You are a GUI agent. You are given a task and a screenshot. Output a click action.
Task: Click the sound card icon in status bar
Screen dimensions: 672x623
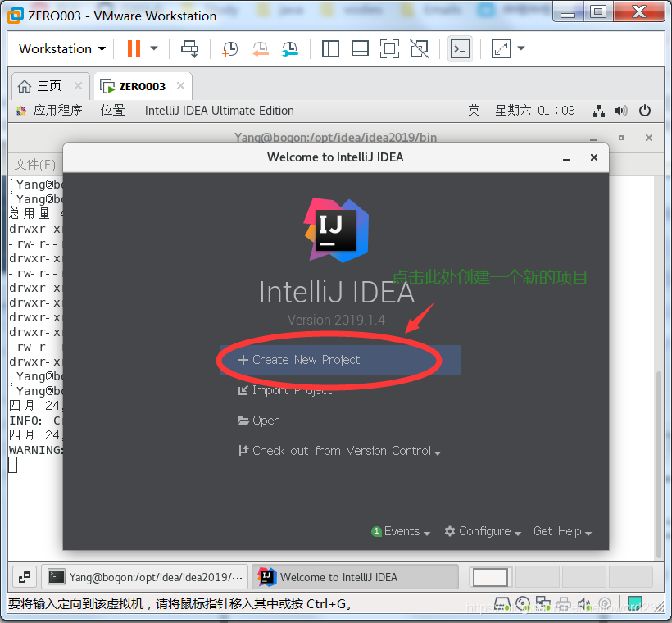(584, 604)
